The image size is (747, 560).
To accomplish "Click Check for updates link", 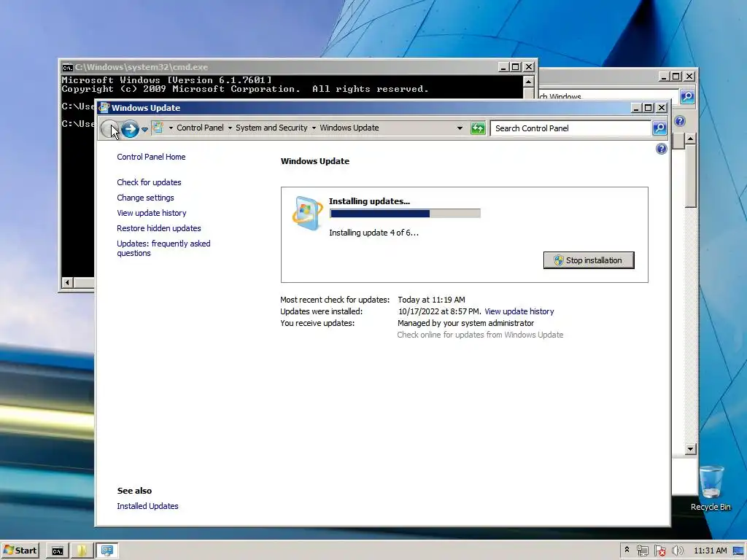I will click(149, 182).
